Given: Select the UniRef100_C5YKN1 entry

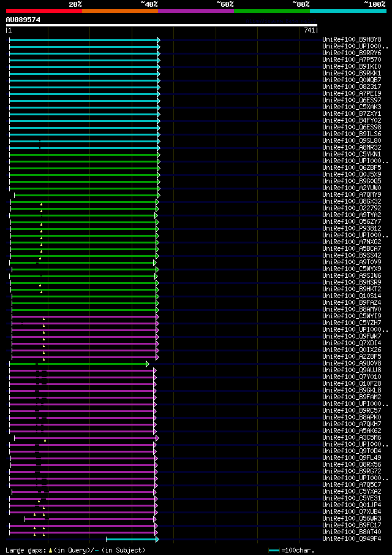Looking at the screenshot, I should 352,154.
